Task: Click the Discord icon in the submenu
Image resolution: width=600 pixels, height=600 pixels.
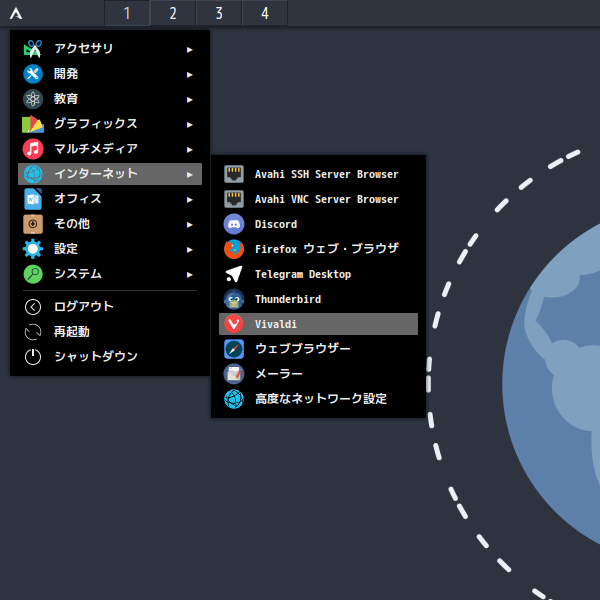Action: pyautogui.click(x=234, y=224)
